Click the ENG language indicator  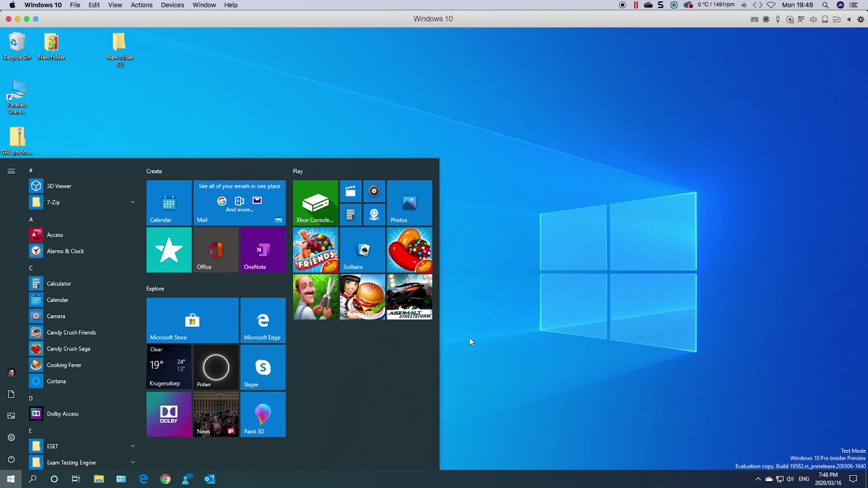tap(804, 479)
